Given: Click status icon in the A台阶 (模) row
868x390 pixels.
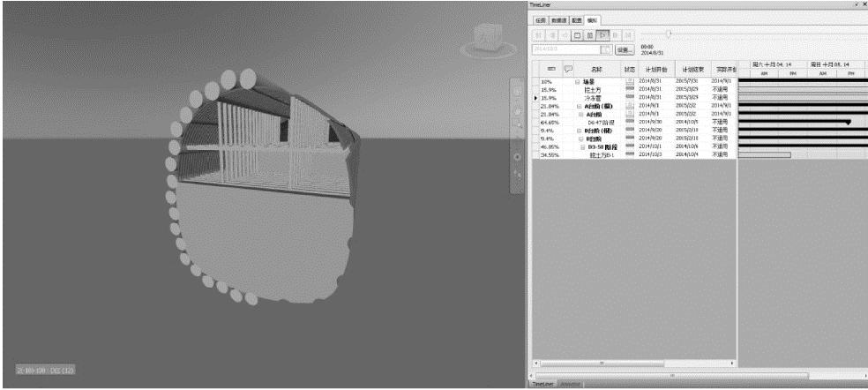Looking at the screenshot, I should point(630,106).
